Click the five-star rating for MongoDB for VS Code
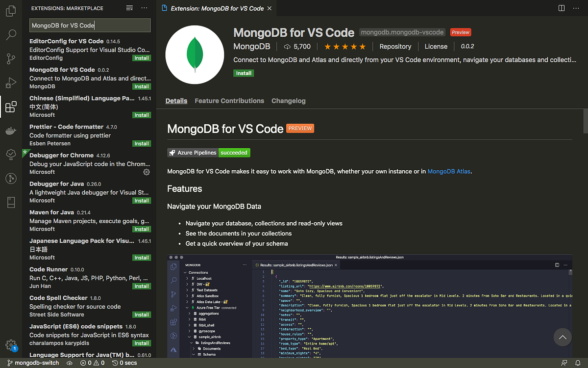 345,46
